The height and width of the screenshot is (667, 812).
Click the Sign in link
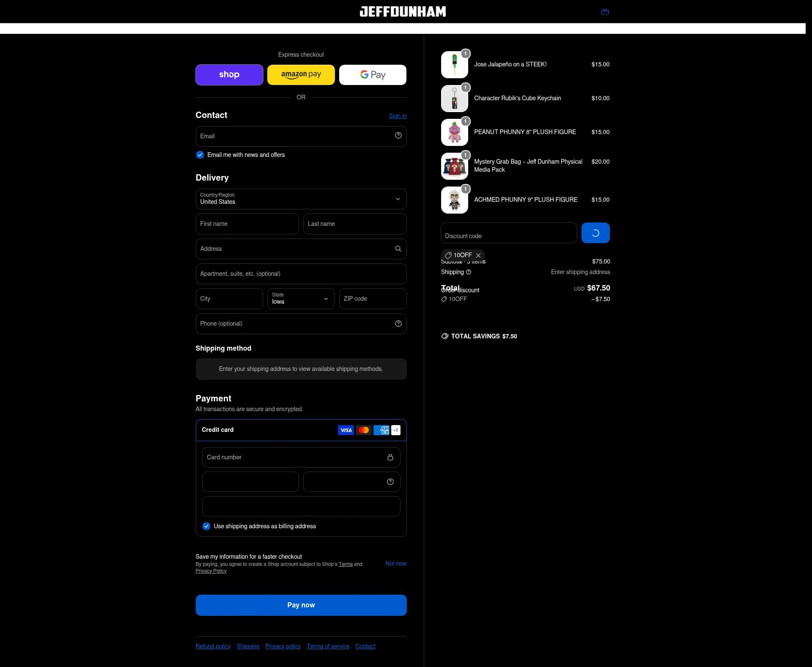(x=398, y=116)
